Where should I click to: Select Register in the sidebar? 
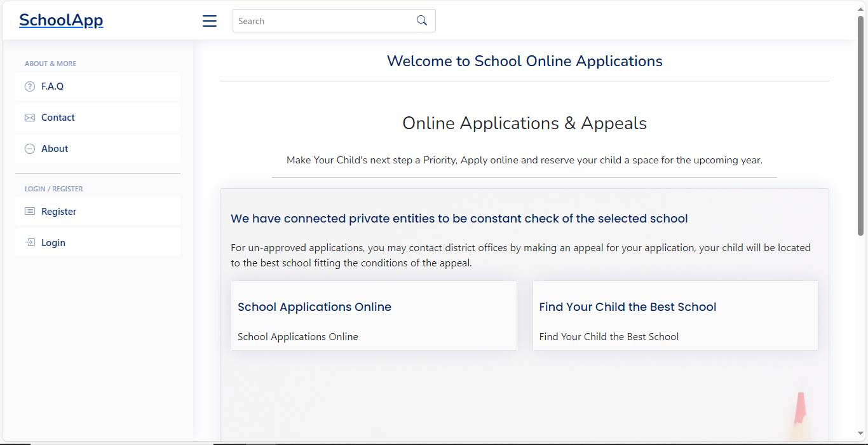pyautogui.click(x=59, y=212)
